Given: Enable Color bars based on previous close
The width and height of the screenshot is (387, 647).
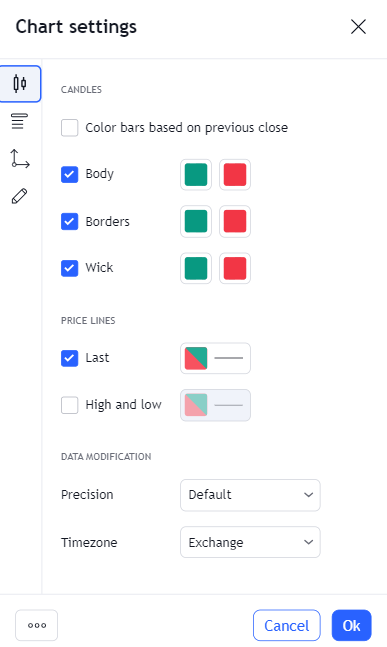Looking at the screenshot, I should pos(69,128).
